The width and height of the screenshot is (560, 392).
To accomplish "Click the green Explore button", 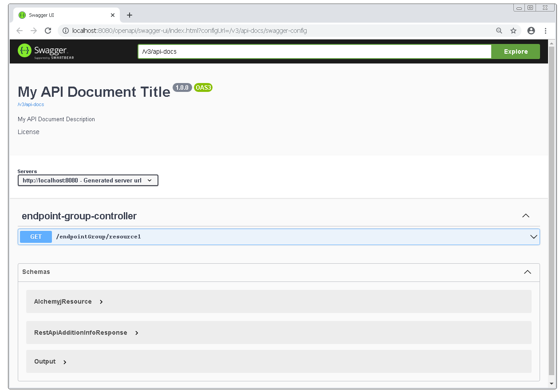I will [516, 51].
